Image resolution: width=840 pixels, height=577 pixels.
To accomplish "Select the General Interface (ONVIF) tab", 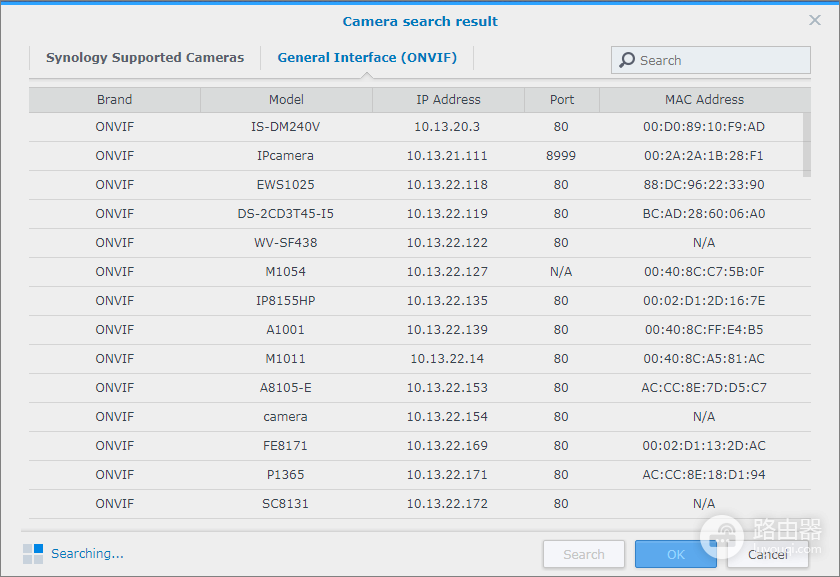I will pyautogui.click(x=367, y=57).
